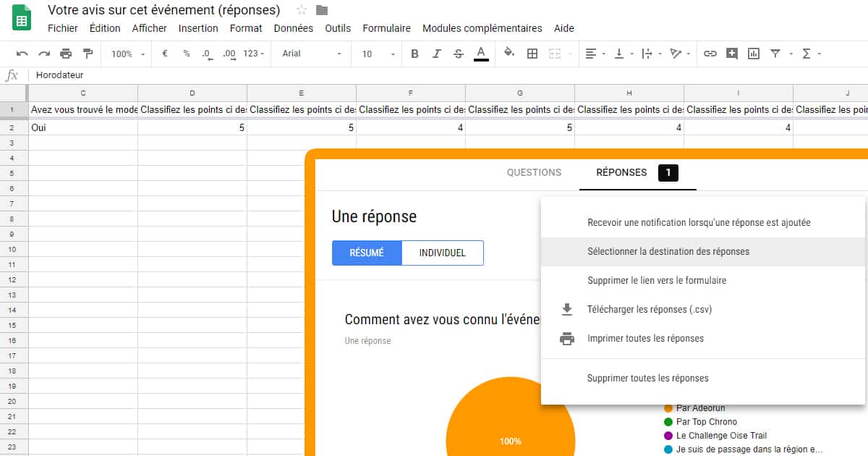Open vertical align dropdown
Image resolution: width=868 pixels, height=456 pixels.
(x=623, y=54)
